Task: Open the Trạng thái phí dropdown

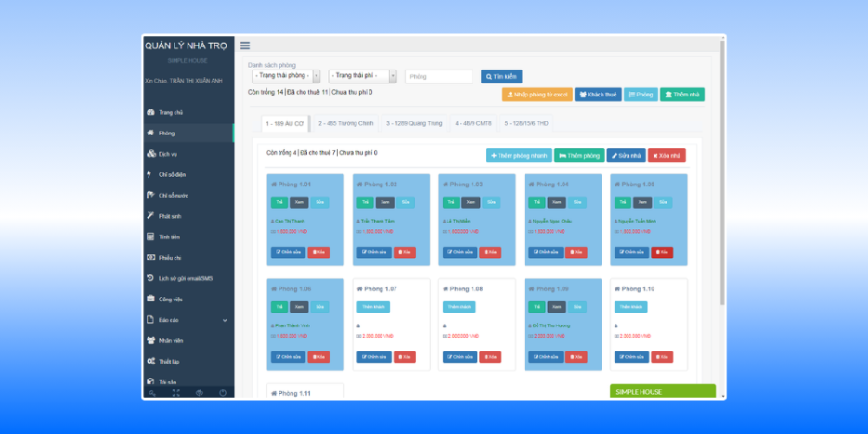Action: (362, 76)
